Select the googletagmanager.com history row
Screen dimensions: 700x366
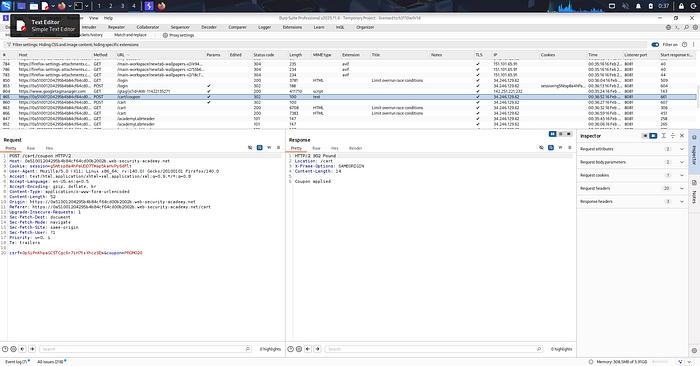tap(348, 91)
